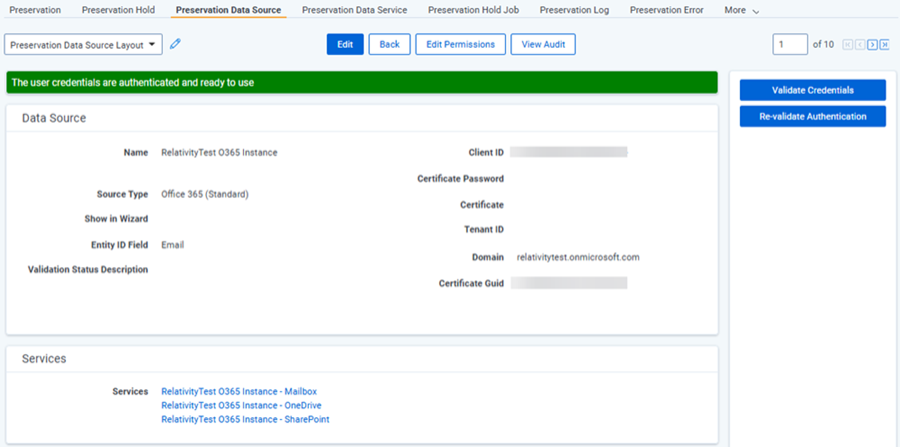Click the redacted Certificate Guid value
The height and width of the screenshot is (447, 900).
pos(569,283)
